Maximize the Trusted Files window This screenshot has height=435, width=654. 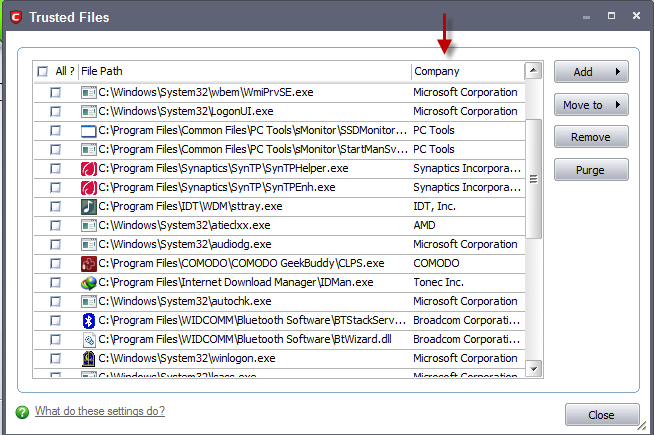611,16
